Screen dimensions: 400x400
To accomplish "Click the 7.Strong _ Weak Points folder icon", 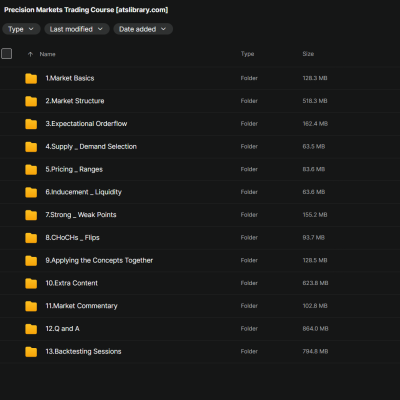I will [x=31, y=215].
